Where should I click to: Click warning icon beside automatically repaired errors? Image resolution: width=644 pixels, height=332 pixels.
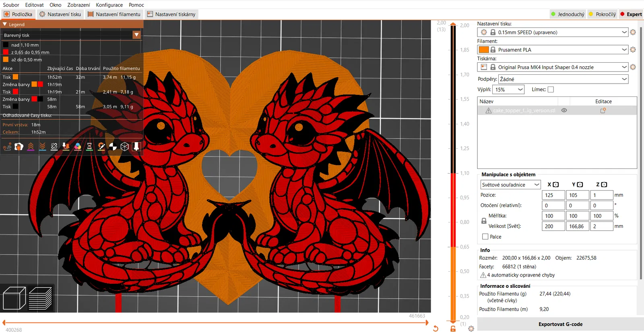[x=483, y=275]
